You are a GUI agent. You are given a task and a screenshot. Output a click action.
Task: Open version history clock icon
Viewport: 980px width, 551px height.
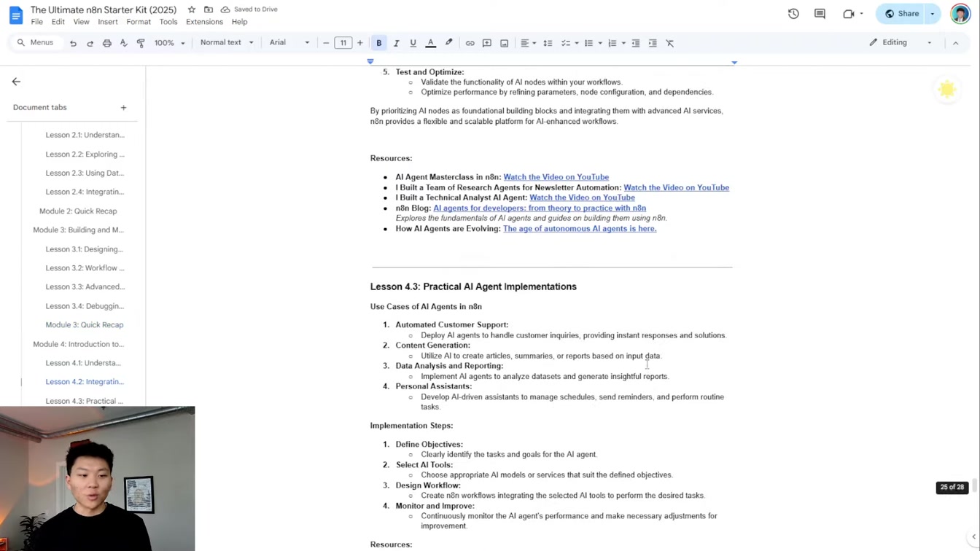[x=793, y=13]
